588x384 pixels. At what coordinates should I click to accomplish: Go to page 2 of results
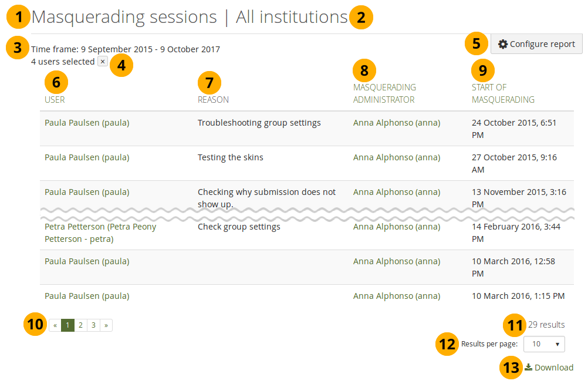click(80, 325)
